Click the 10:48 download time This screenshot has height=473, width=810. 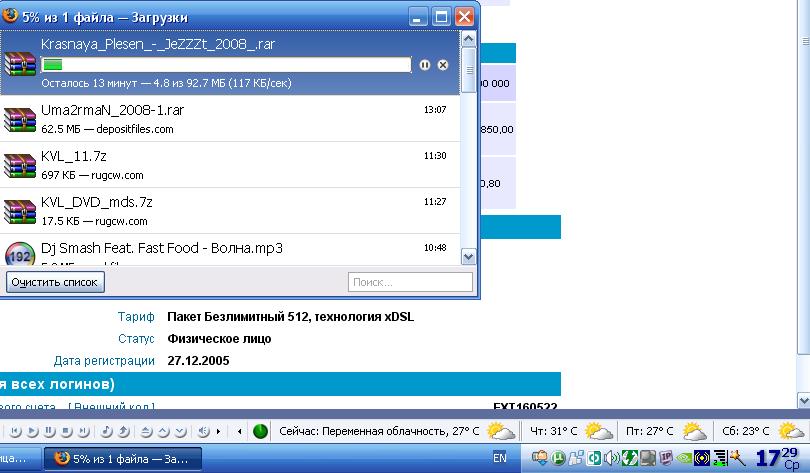(435, 247)
